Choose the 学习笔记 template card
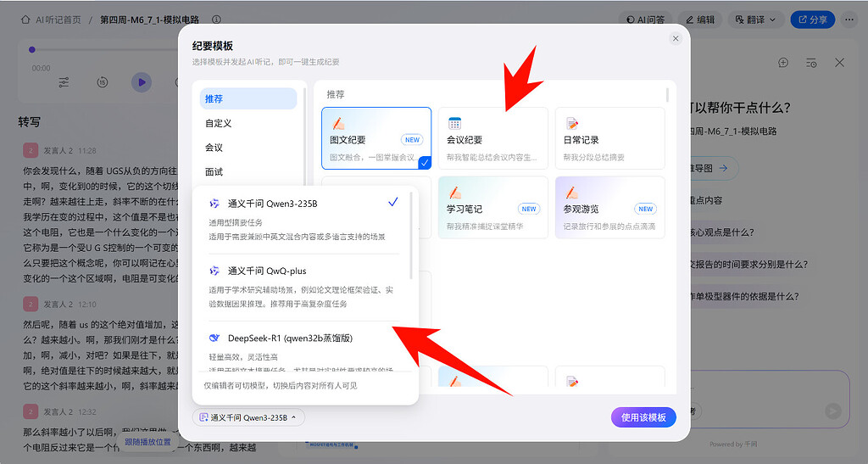 [492, 208]
